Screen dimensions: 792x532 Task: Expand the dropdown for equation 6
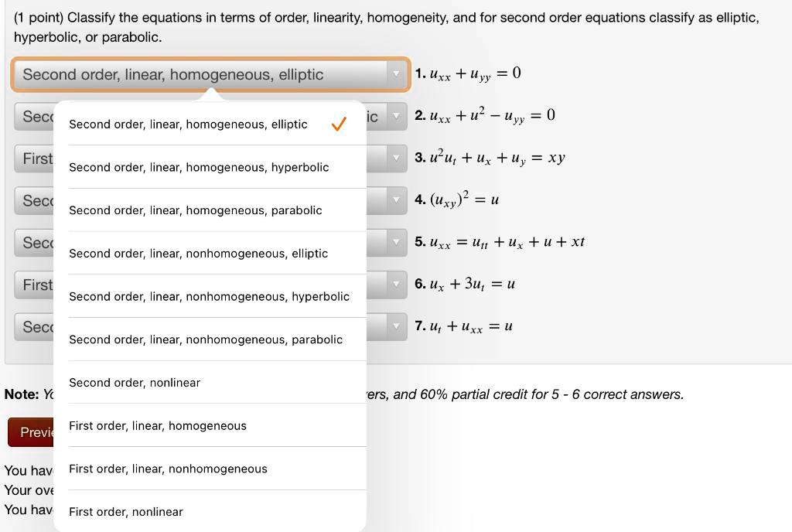(396, 285)
